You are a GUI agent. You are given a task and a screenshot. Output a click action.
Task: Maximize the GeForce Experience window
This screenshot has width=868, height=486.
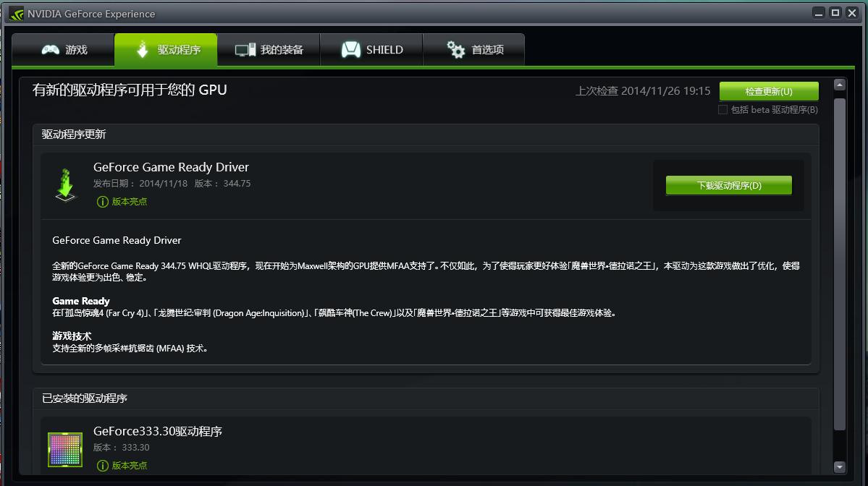click(x=835, y=13)
